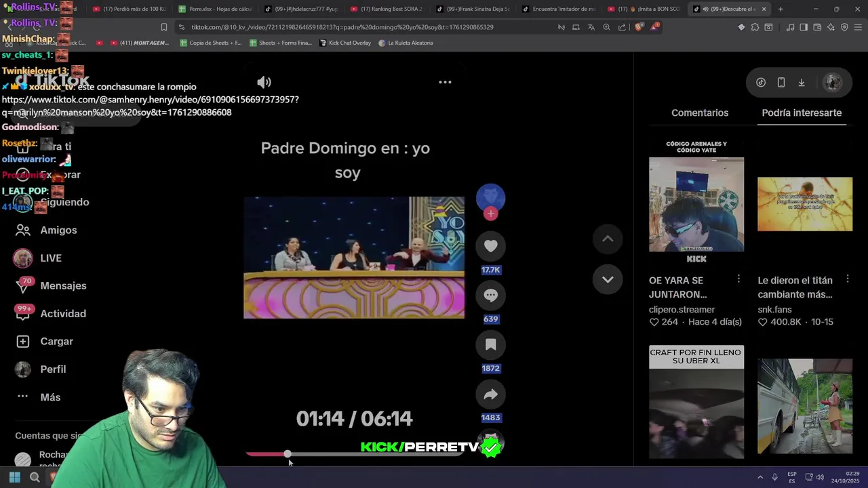
Task: Open snk.fans profile link
Action: [774, 310]
